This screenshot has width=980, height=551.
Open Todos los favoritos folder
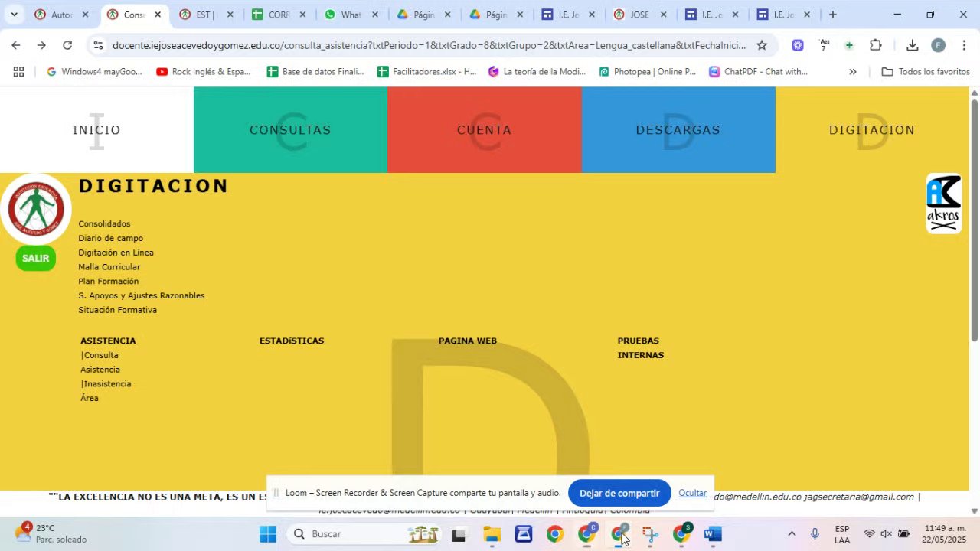pos(926,72)
